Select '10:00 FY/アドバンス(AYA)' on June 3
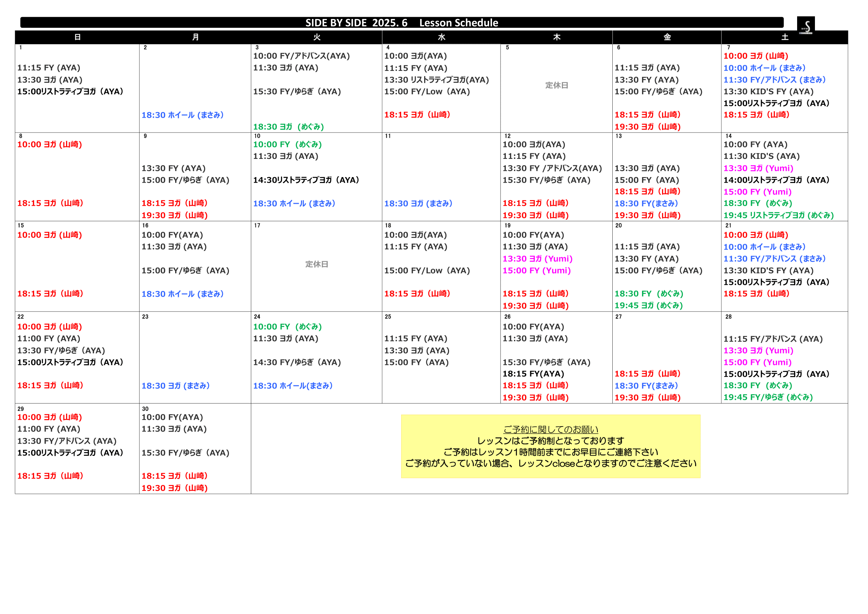Image resolution: width=868 pixels, height=614 pixels. 301,56
